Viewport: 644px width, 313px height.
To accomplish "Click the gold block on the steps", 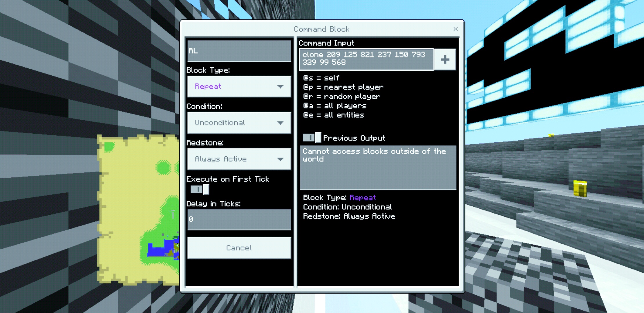I will coord(580,189).
